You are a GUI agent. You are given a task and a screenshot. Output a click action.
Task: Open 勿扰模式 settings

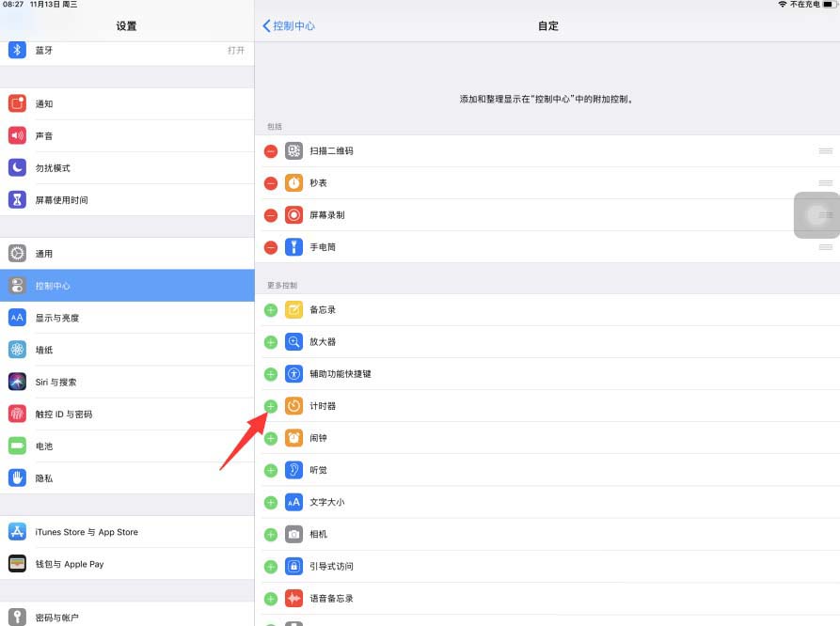tap(127, 167)
